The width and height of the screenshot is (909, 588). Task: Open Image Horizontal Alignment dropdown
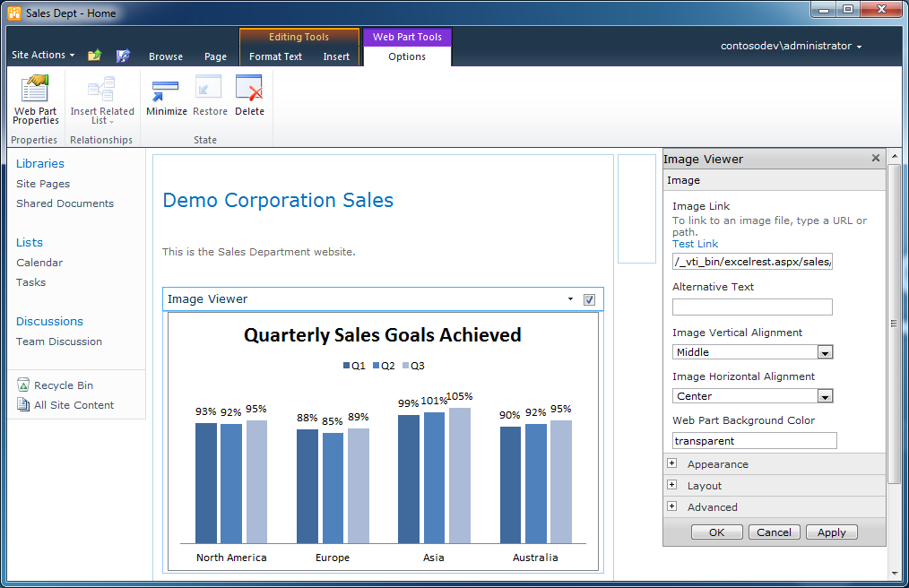[x=825, y=396]
